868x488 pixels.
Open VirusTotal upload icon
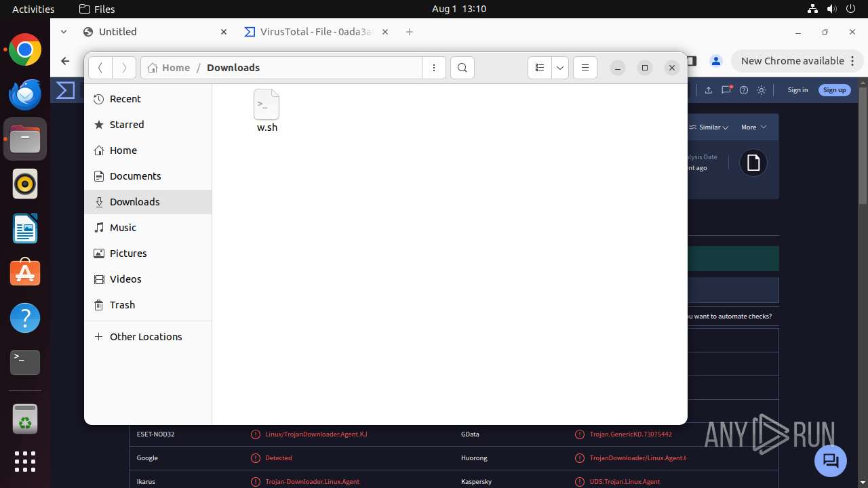point(708,90)
